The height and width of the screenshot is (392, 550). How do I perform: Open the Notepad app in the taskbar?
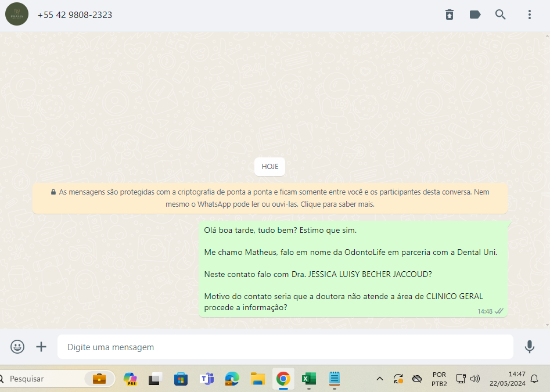tap(335, 379)
